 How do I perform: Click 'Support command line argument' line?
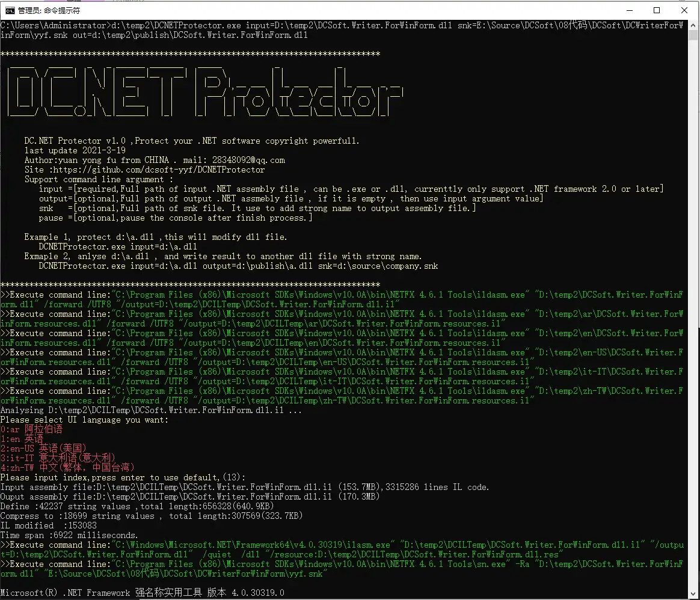click(99, 180)
